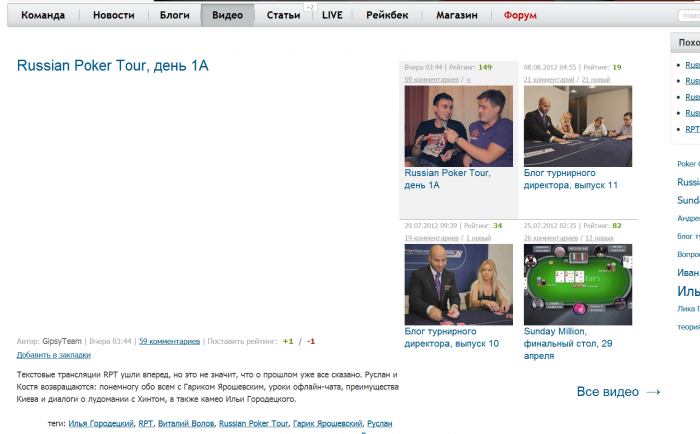The width and height of the screenshot is (700, 434).
Task: Open Блог турнирного директора, выпуск 10 link
Action: click(451, 338)
